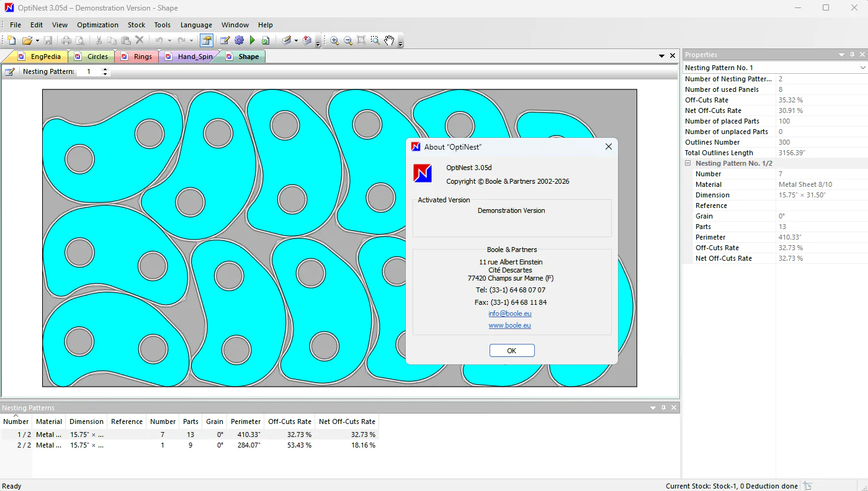Click the www.boole.eu website link

click(x=510, y=325)
